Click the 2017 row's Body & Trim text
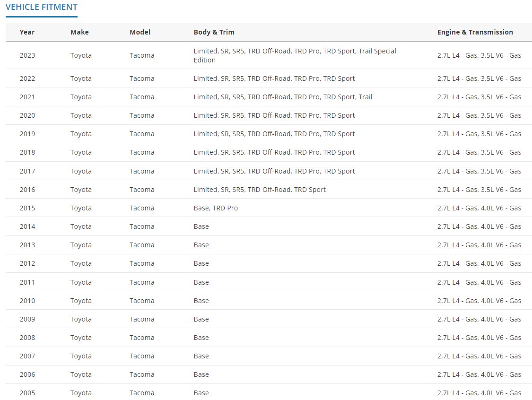 point(274,171)
